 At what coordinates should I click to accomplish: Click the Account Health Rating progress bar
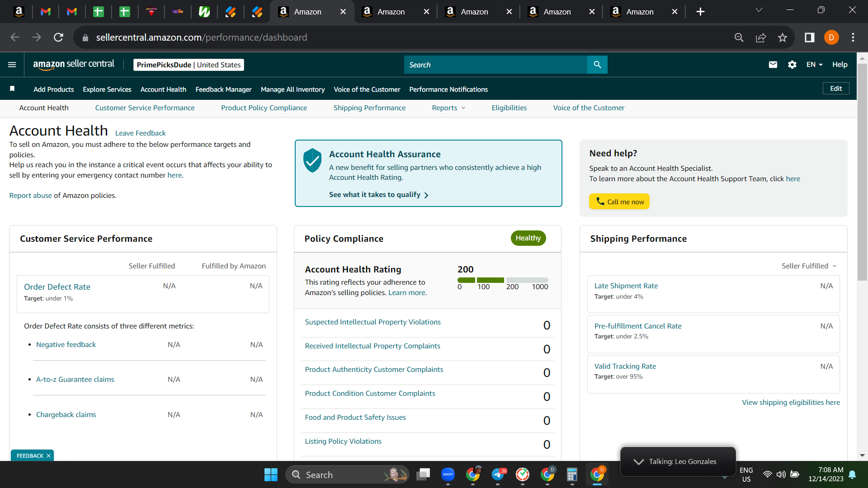point(503,280)
